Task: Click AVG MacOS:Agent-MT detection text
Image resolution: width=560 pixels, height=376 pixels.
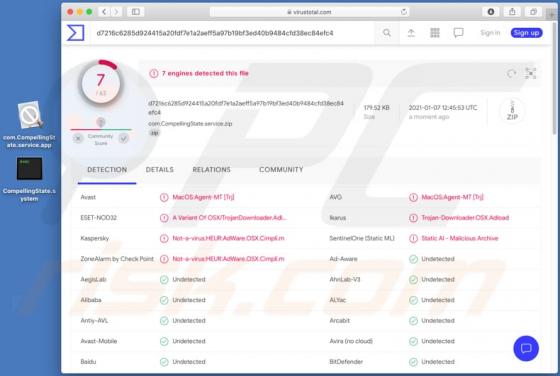Action: coord(452,197)
